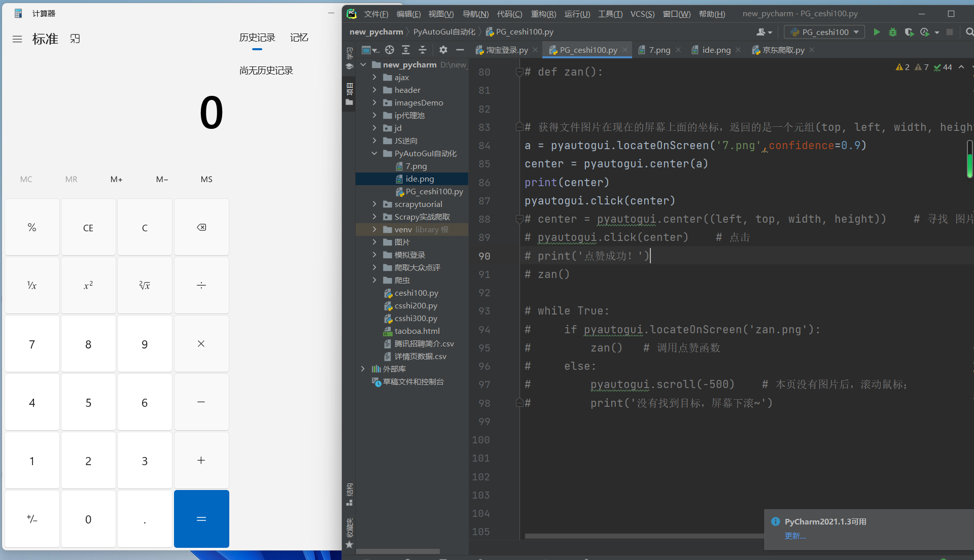The image size is (974, 560).
Task: Open PG_ceshi100 run configuration dropdown
Action: tap(825, 32)
